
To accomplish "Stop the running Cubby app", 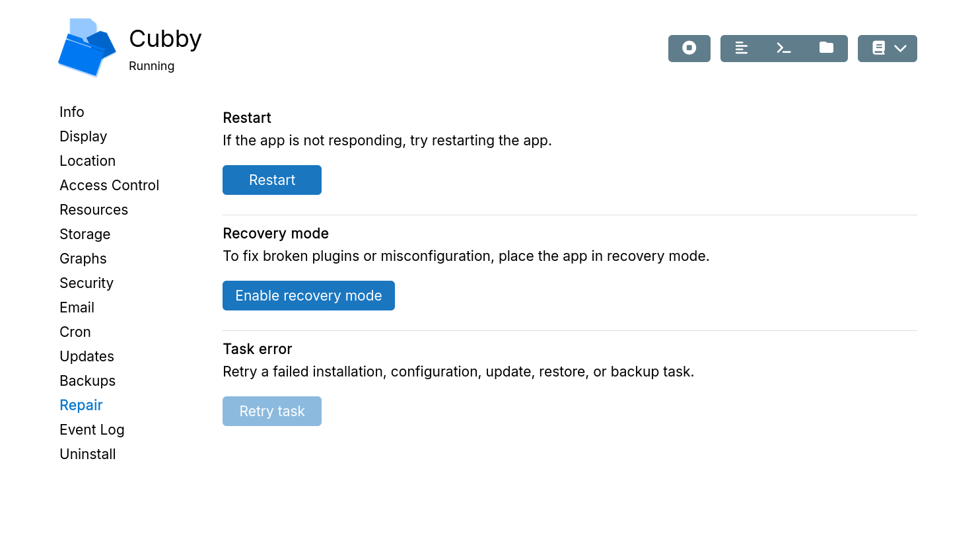I will [x=689, y=48].
